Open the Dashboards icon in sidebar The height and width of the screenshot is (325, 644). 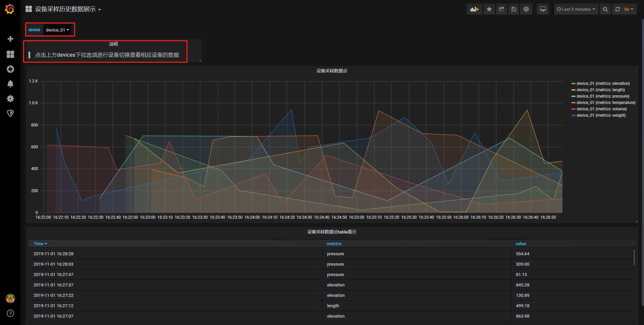pyautogui.click(x=10, y=54)
